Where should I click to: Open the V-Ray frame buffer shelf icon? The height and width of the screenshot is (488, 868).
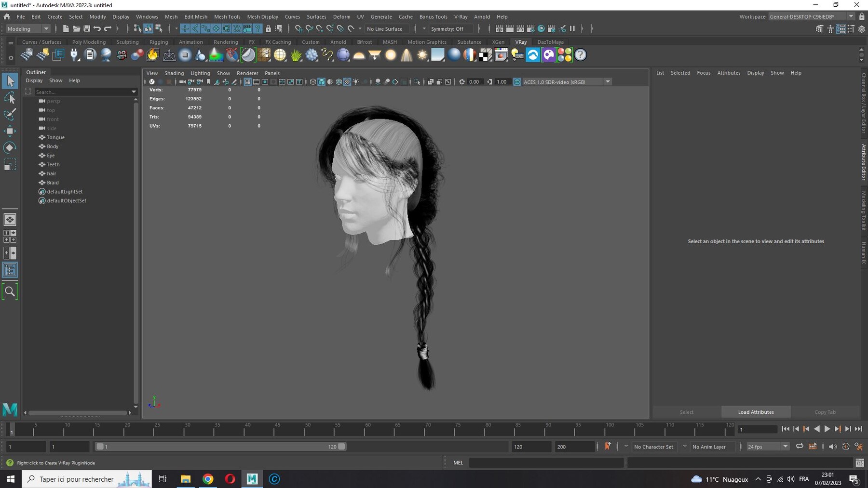tap(501, 55)
